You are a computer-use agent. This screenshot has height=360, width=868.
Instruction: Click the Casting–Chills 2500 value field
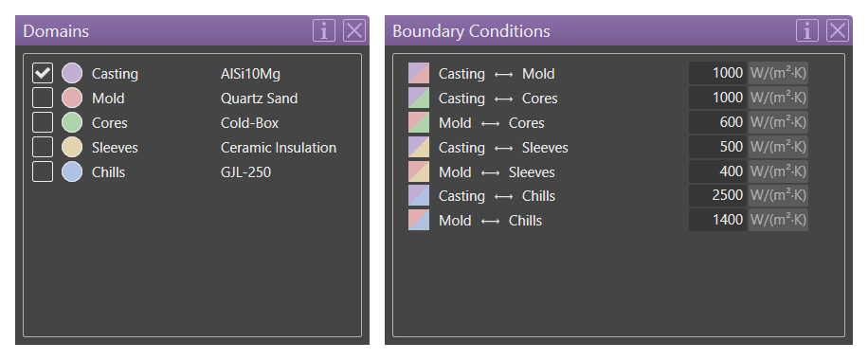pyautogui.click(x=718, y=195)
